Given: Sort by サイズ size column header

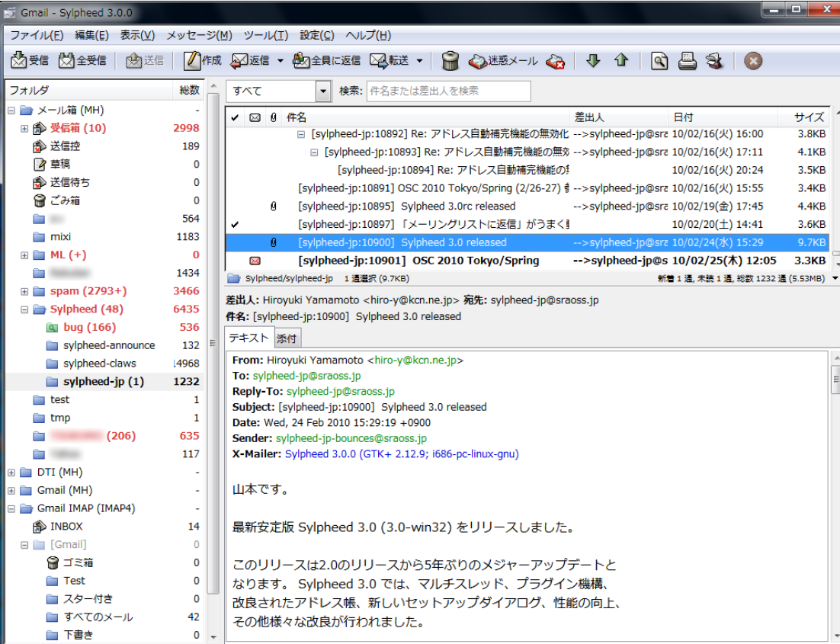Looking at the screenshot, I should [803, 117].
